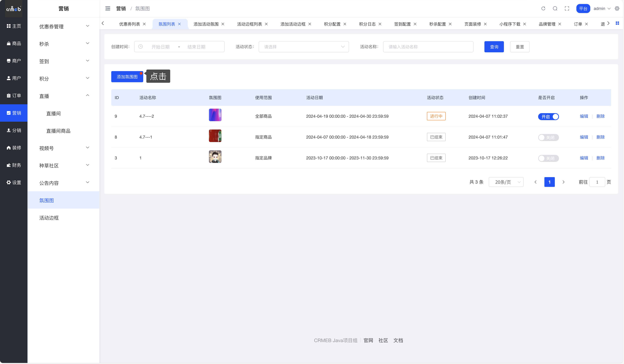Click 编辑 link for activity 4.7----2
Screen dimensions: 624x364
[x=584, y=116]
